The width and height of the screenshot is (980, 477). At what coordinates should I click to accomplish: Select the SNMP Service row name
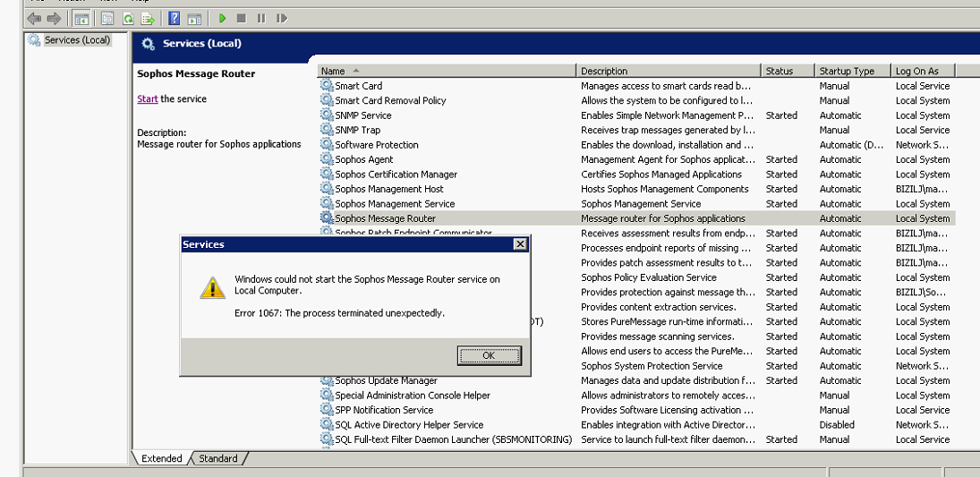363,115
